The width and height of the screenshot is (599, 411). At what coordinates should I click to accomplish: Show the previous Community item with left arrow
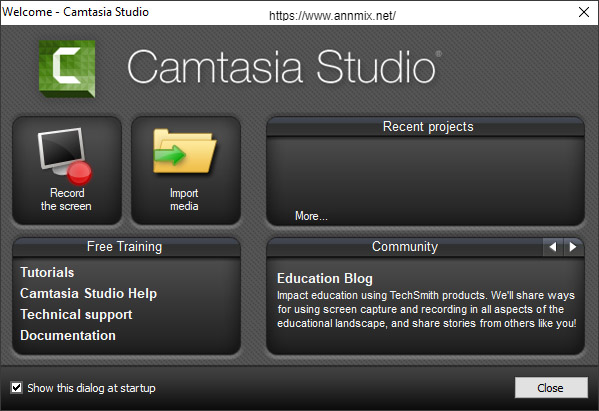pos(553,247)
